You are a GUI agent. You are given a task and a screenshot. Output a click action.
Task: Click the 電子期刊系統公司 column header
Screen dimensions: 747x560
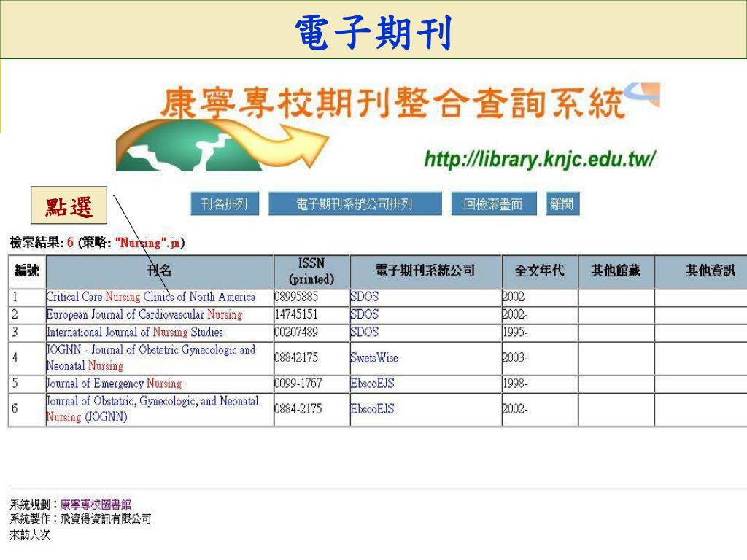pyautogui.click(x=425, y=271)
